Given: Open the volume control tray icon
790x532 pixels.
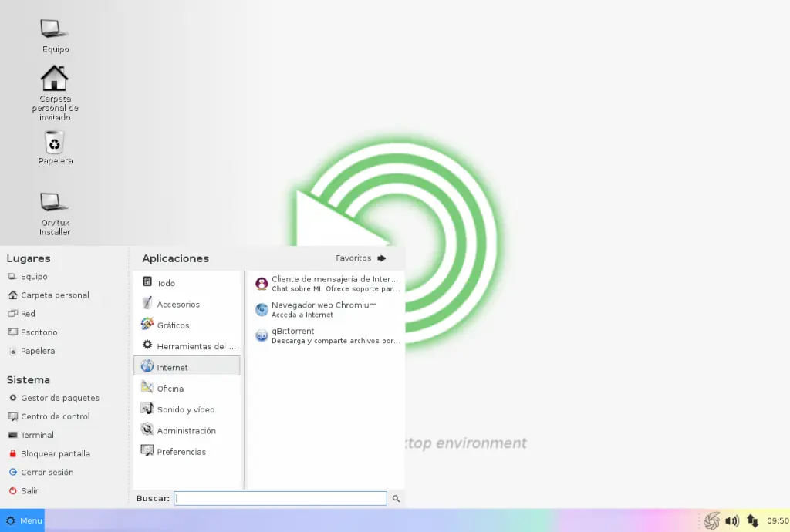Looking at the screenshot, I should (x=732, y=521).
